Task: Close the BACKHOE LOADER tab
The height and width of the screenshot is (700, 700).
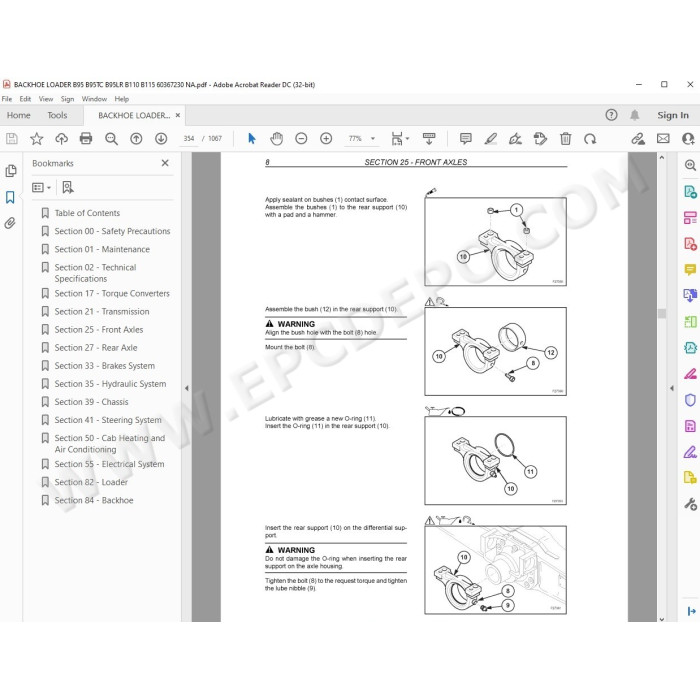Action: [x=178, y=115]
